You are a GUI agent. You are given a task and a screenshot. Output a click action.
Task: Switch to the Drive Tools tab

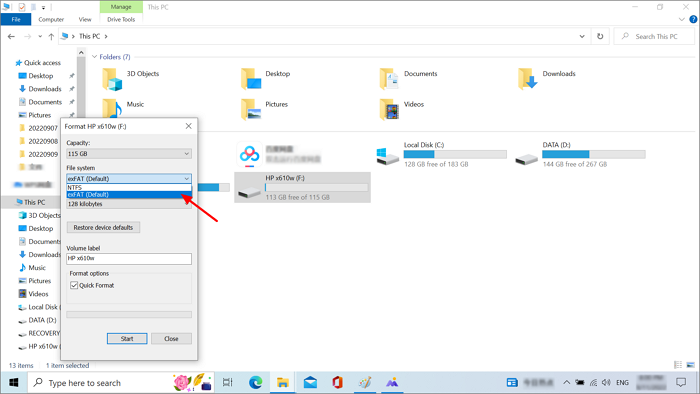[121, 20]
